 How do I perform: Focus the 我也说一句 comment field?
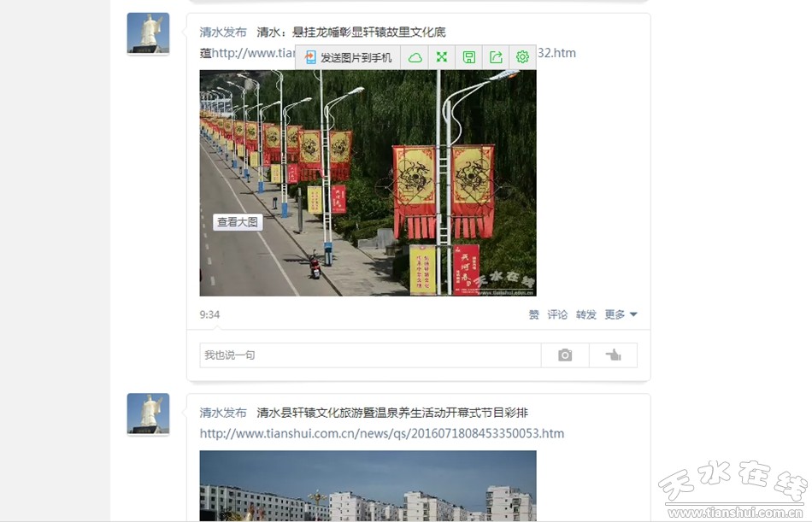(370, 355)
